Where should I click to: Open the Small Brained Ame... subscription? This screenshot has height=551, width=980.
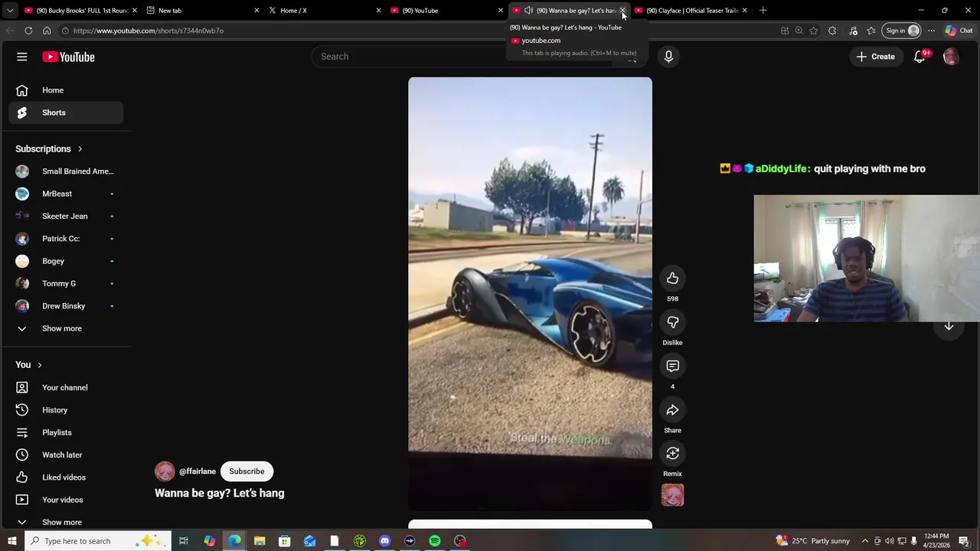pos(66,171)
